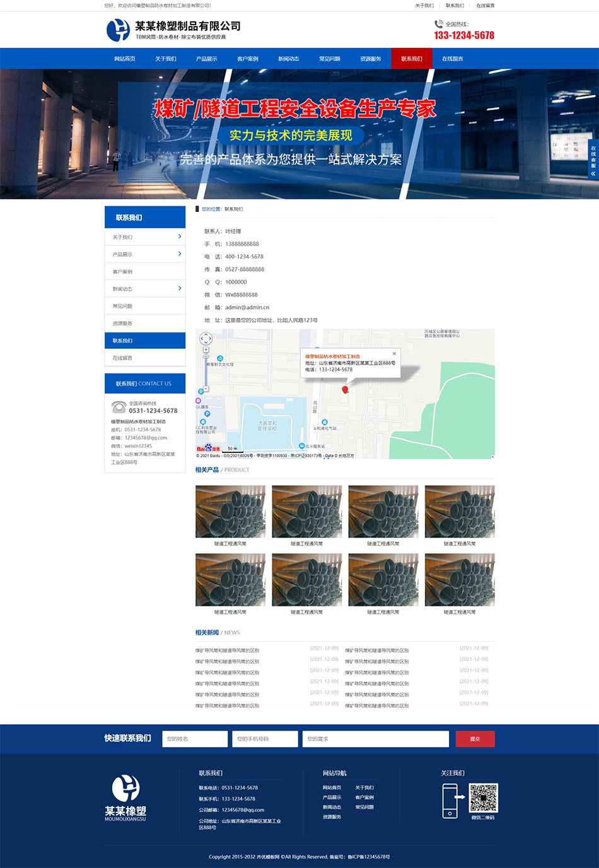Open 产品展示 in the main navigation bar

pyautogui.click(x=207, y=59)
